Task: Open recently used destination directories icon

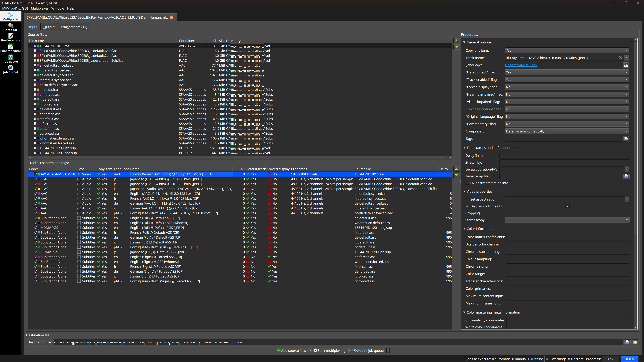Action: tap(635, 342)
